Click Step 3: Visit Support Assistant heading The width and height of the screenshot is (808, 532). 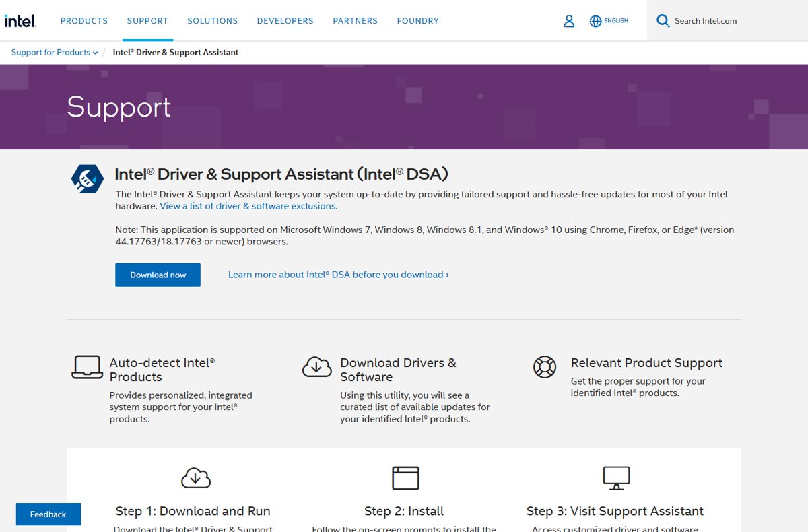click(615, 511)
